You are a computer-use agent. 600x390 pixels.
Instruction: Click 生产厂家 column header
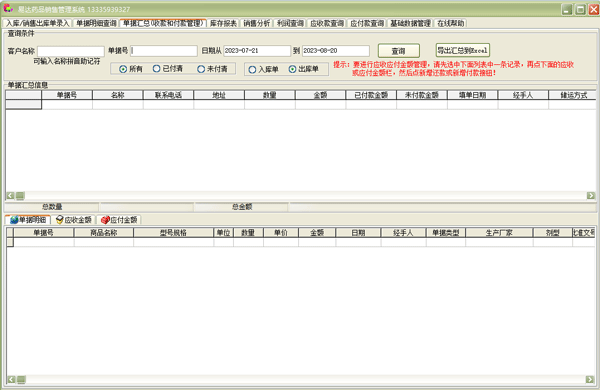point(499,233)
